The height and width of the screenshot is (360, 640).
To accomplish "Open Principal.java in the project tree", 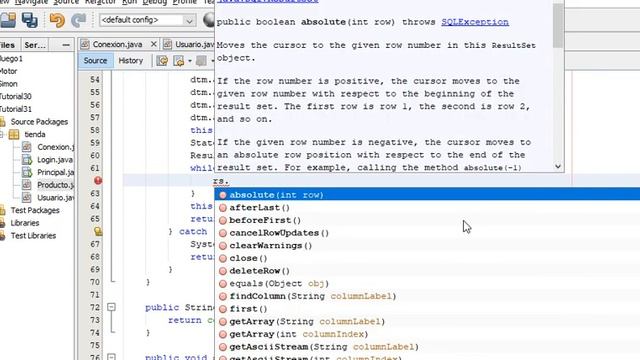I will (56, 172).
